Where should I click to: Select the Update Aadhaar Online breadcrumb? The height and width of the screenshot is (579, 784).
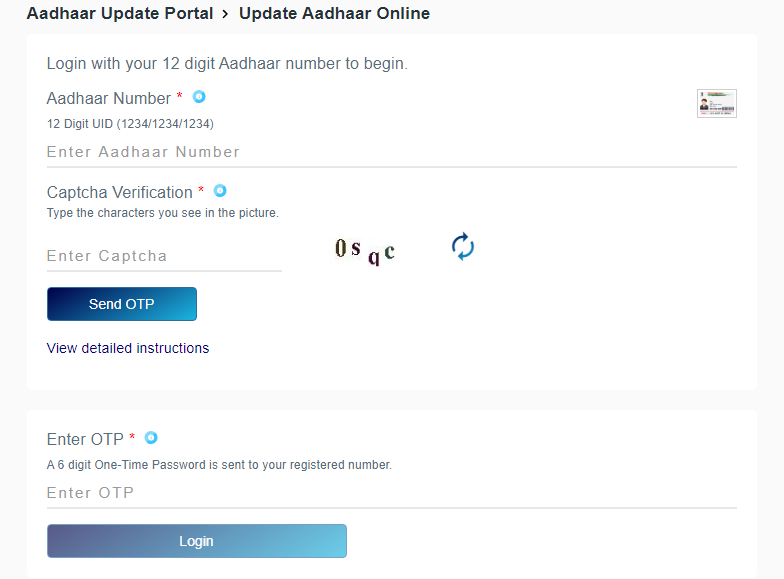(334, 14)
